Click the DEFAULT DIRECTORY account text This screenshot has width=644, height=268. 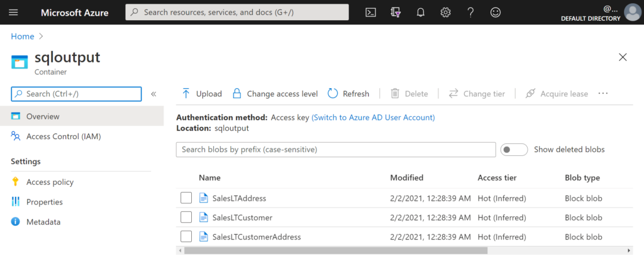(591, 18)
